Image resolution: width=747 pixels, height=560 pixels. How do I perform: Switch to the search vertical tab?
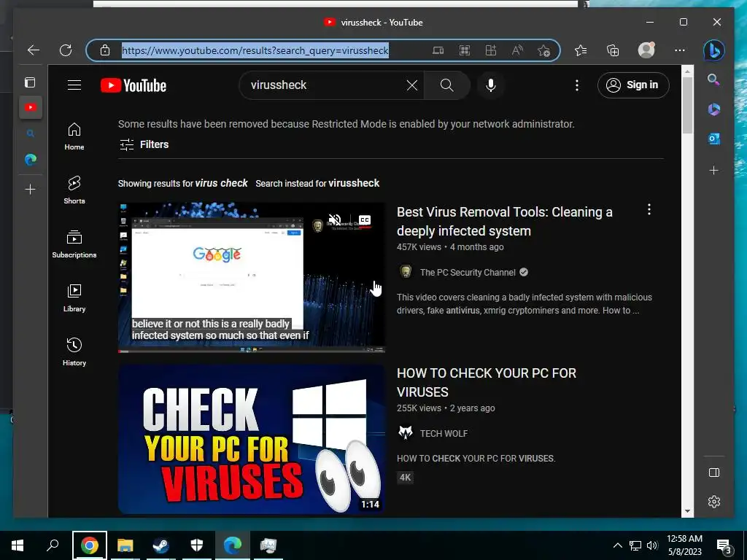(x=31, y=134)
